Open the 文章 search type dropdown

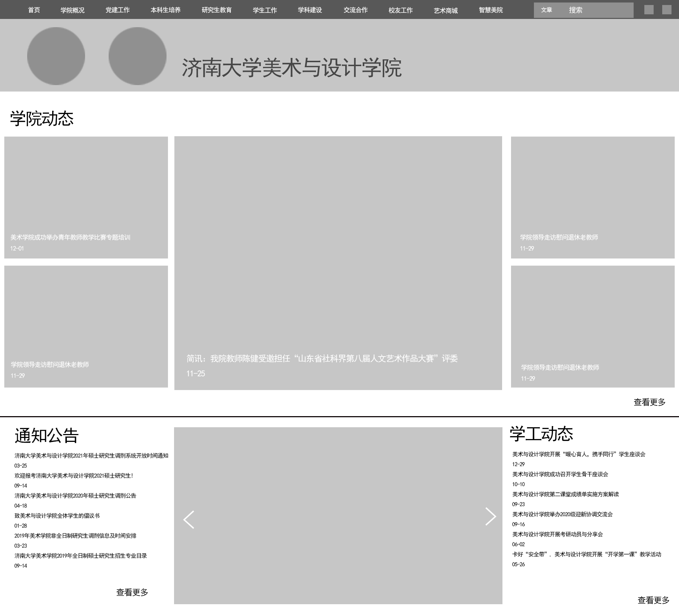pos(546,10)
